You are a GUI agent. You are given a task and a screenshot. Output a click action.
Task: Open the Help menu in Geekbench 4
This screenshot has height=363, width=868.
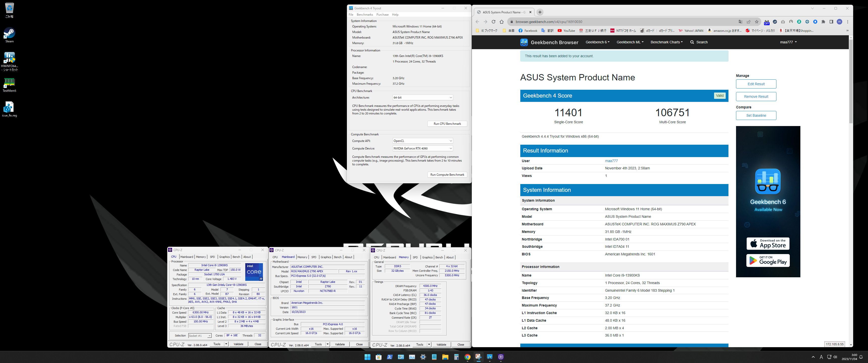395,14
